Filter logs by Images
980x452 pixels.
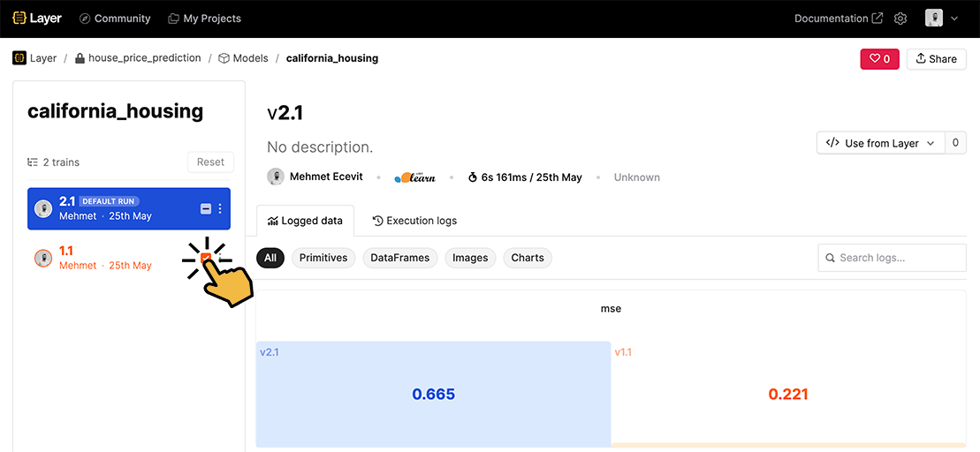[x=470, y=257]
